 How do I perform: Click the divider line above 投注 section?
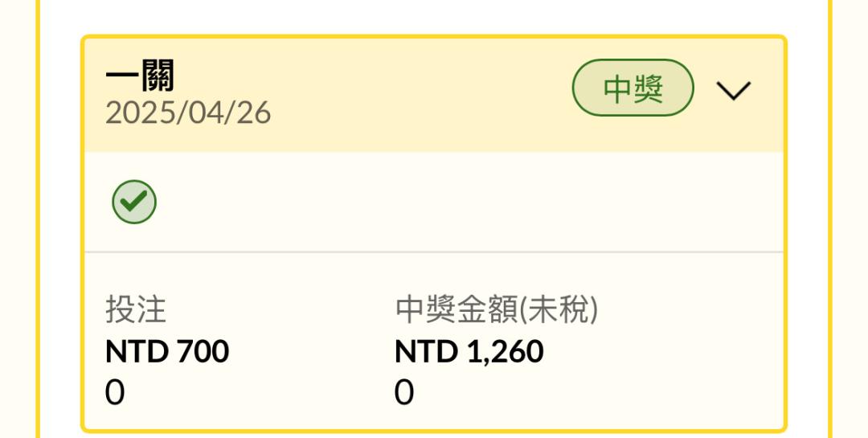click(434, 252)
